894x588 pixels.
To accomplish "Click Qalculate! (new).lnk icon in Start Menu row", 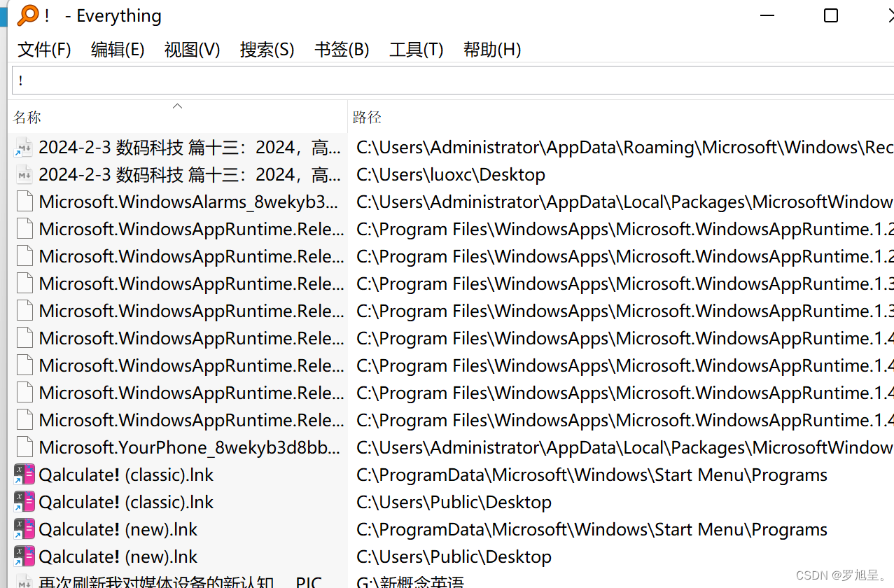I will 25,529.
